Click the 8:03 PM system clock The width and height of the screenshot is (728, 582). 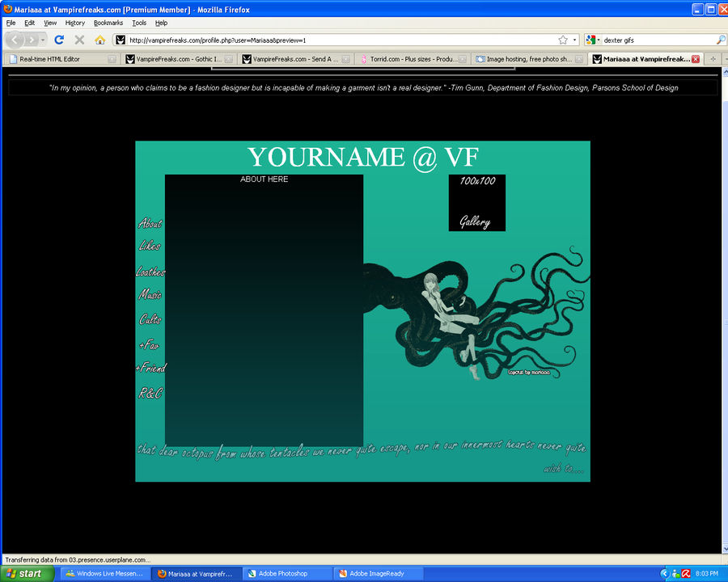[x=707, y=574]
